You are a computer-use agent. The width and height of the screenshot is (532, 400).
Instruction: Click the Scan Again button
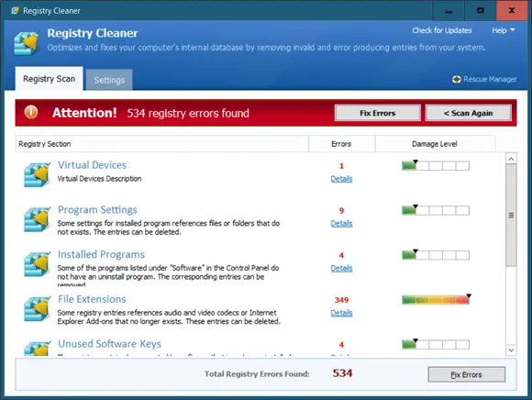click(468, 113)
